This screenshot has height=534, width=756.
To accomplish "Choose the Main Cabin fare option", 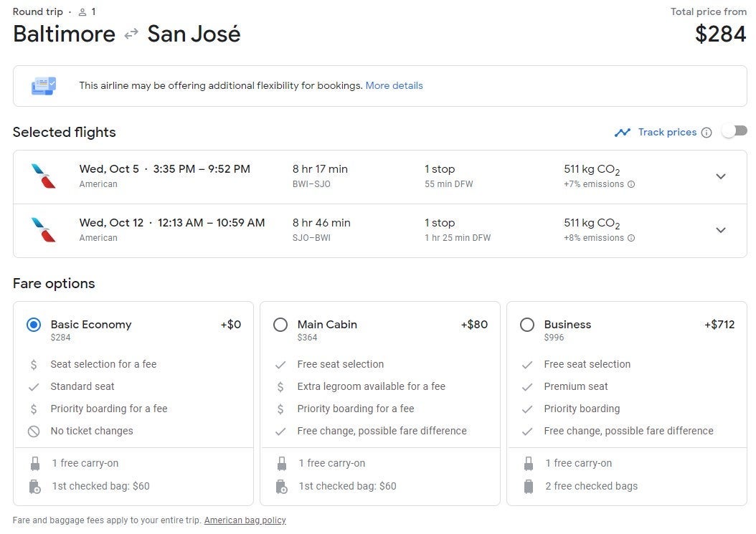I will pyautogui.click(x=280, y=325).
